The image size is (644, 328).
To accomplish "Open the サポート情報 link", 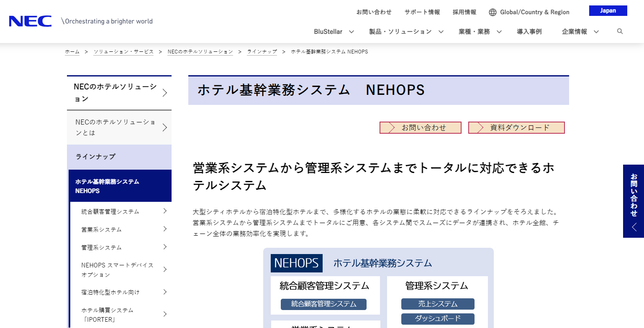I will pos(422,12).
